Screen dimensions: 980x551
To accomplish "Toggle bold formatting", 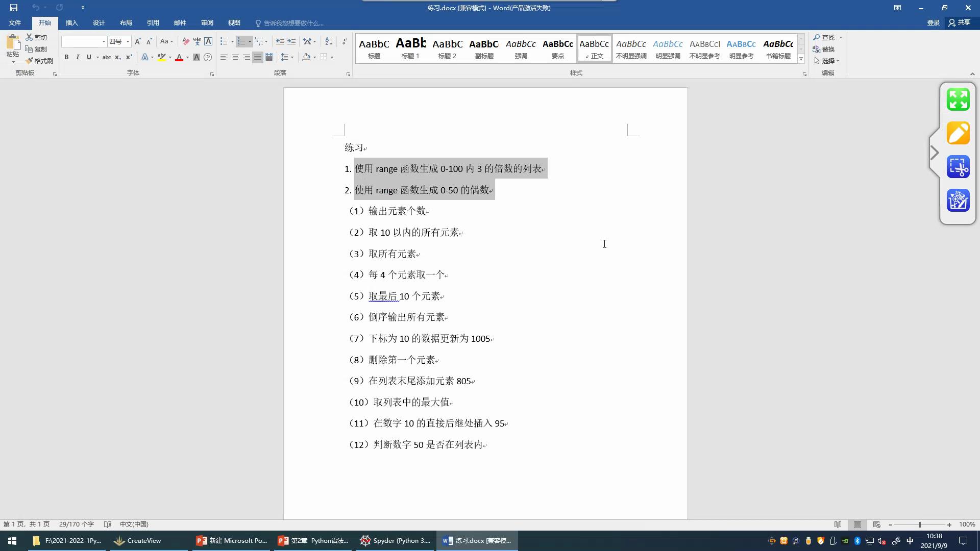I will (x=66, y=57).
